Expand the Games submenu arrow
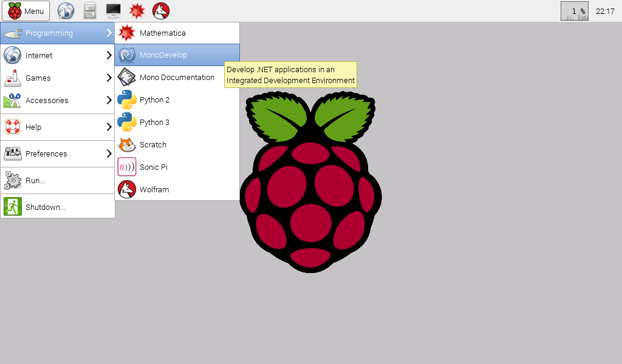Screen dimensions: 622x364 pos(109,78)
